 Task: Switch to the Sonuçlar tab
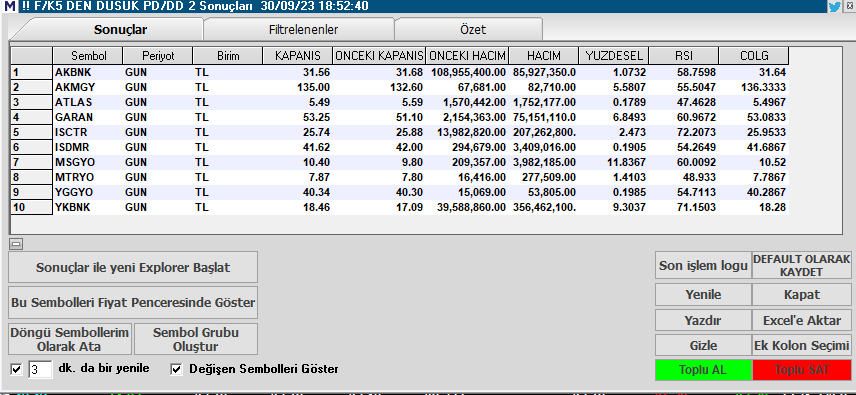(x=120, y=29)
